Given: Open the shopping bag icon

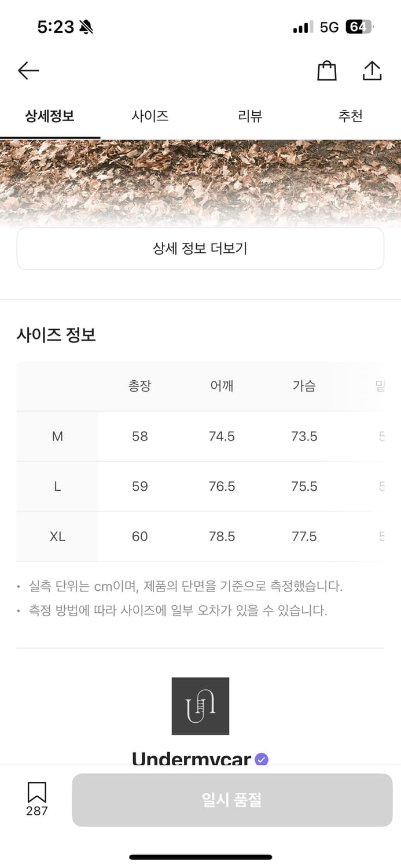Looking at the screenshot, I should (326, 70).
